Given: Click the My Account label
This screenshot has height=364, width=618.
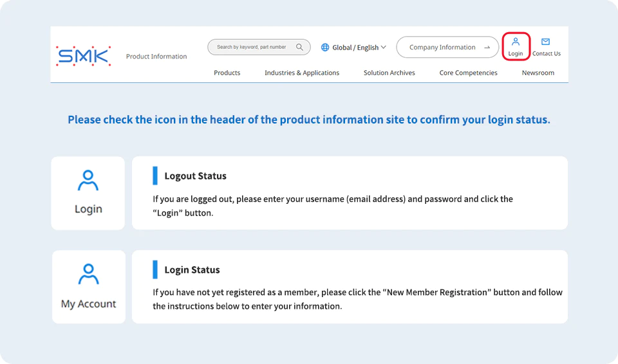Looking at the screenshot, I should (88, 304).
